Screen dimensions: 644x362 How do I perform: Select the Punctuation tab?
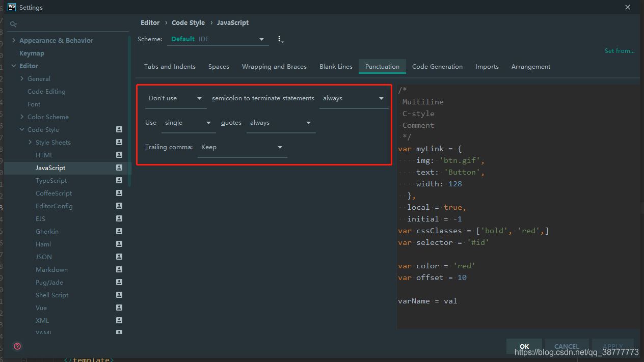tap(382, 67)
